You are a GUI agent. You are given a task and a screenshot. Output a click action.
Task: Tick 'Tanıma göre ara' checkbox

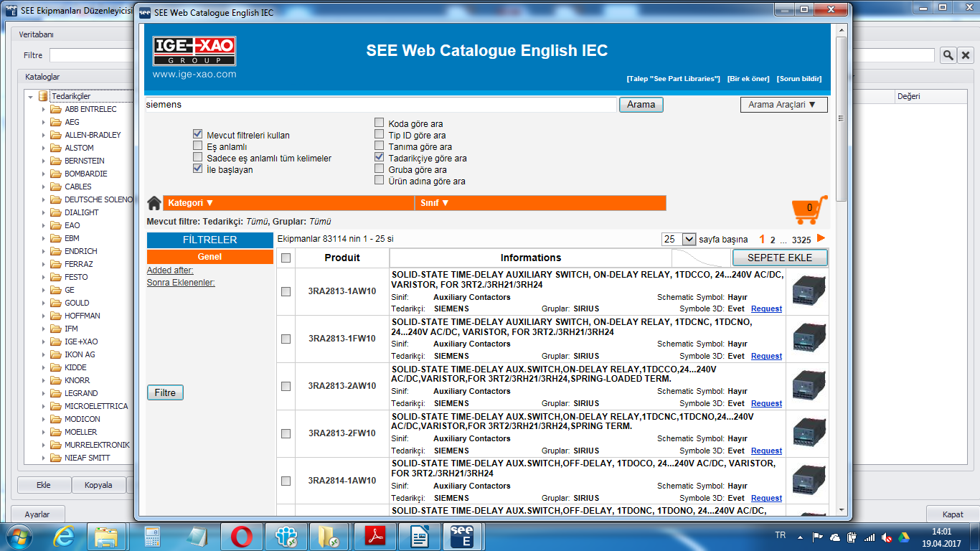click(x=380, y=146)
